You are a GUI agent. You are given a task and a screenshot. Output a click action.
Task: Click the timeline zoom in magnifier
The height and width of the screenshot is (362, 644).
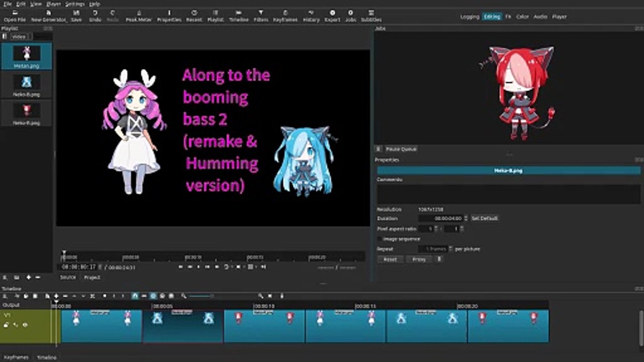click(x=261, y=296)
